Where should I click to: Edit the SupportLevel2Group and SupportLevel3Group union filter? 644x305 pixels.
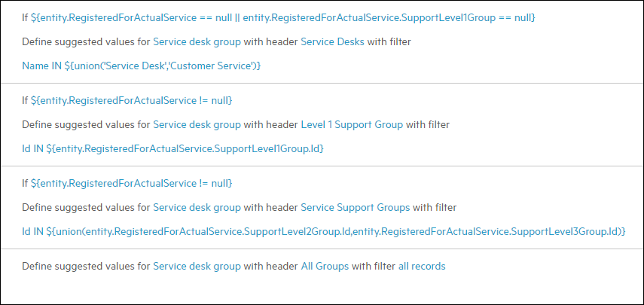pyautogui.click(x=324, y=231)
